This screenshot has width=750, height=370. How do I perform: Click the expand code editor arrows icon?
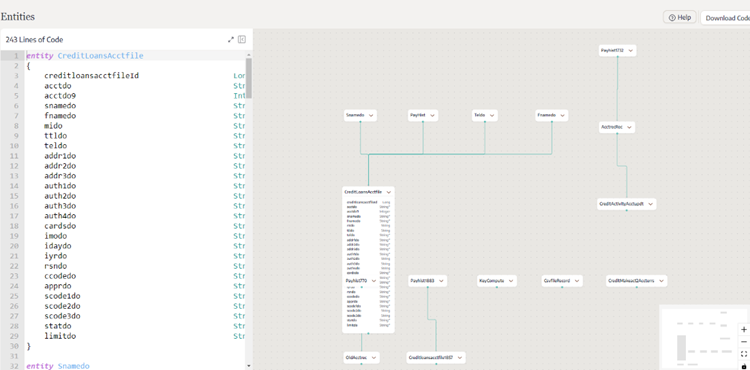(x=231, y=40)
